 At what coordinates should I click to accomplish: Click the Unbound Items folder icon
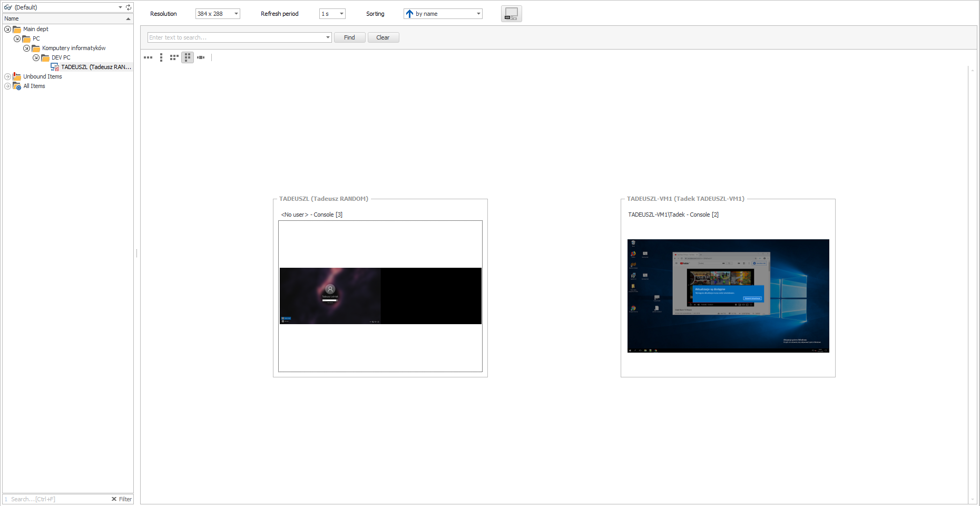click(17, 76)
